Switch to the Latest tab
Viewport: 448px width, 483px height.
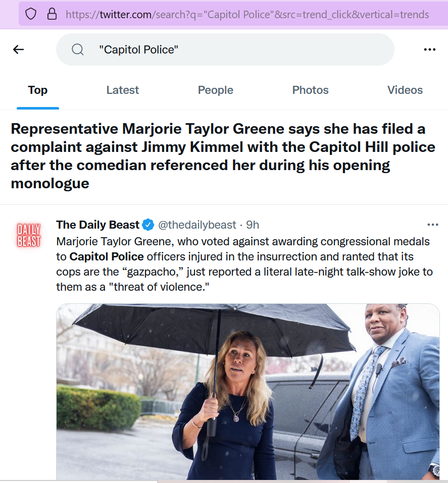122,90
